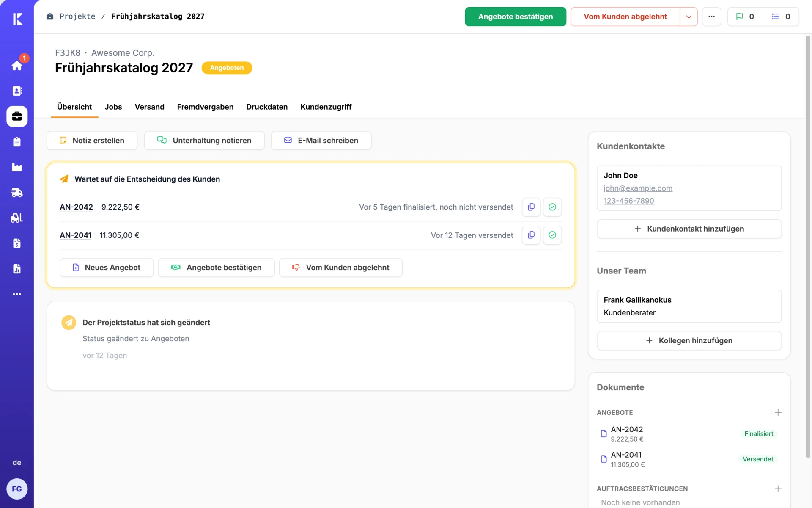Confirm offer AN-2041 with check icon

point(552,235)
